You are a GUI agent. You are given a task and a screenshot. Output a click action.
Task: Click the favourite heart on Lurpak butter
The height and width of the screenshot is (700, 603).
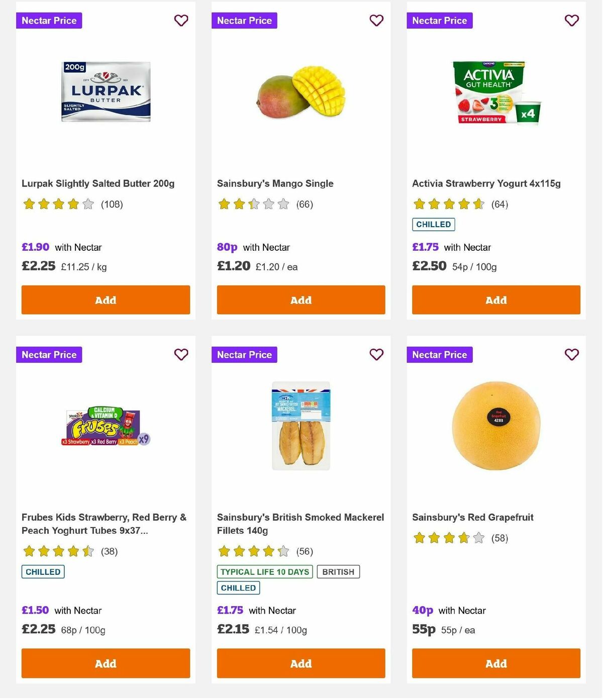click(181, 21)
